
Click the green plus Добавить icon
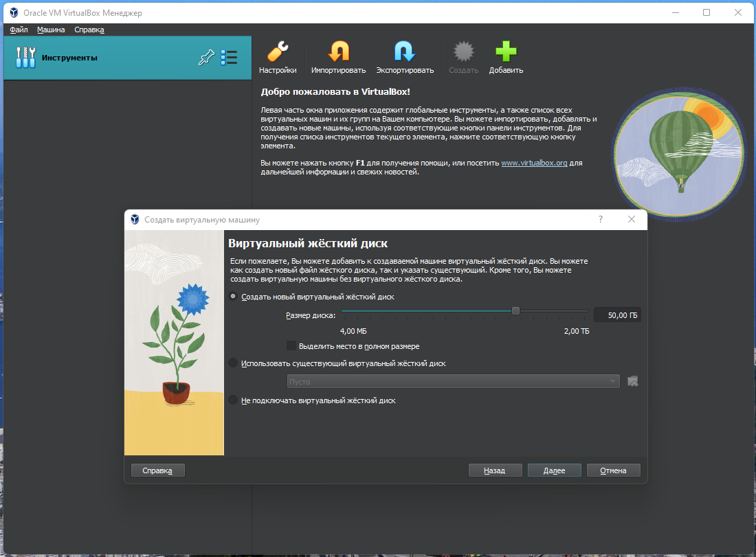506,51
